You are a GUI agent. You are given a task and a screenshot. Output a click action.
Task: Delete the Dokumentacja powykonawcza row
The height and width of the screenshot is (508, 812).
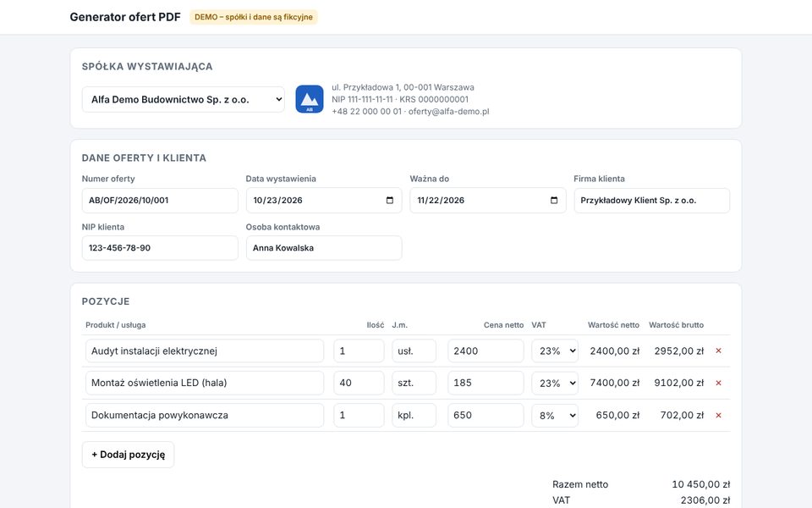point(718,415)
